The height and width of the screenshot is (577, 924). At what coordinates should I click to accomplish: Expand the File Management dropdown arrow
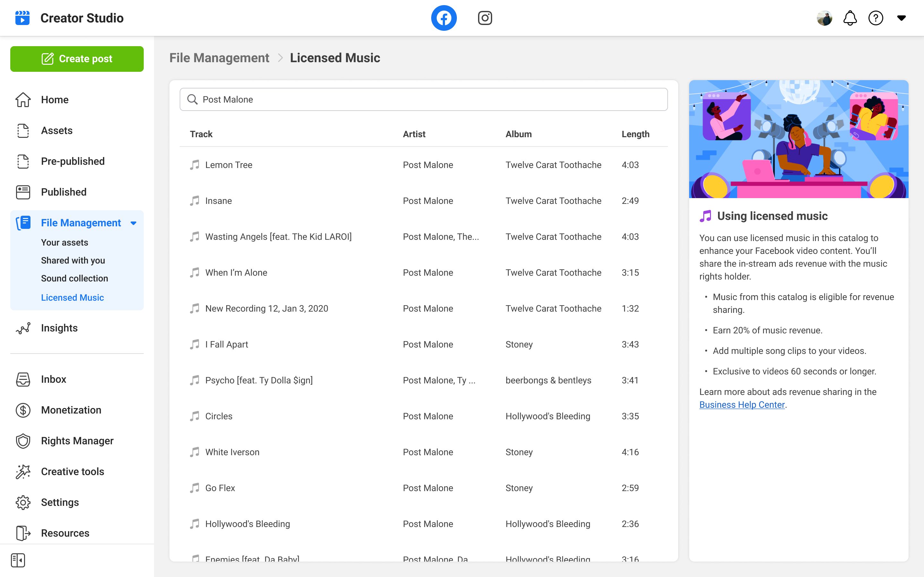click(x=133, y=223)
